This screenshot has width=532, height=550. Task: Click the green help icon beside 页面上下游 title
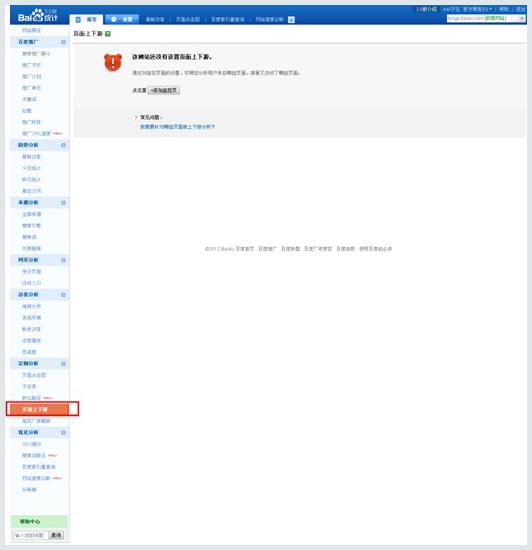(108, 34)
